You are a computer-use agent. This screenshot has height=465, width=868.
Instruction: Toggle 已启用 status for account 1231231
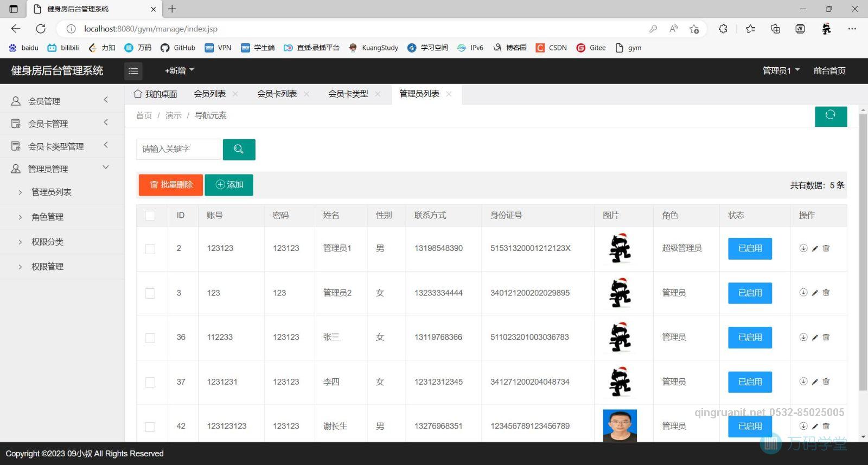coord(750,382)
